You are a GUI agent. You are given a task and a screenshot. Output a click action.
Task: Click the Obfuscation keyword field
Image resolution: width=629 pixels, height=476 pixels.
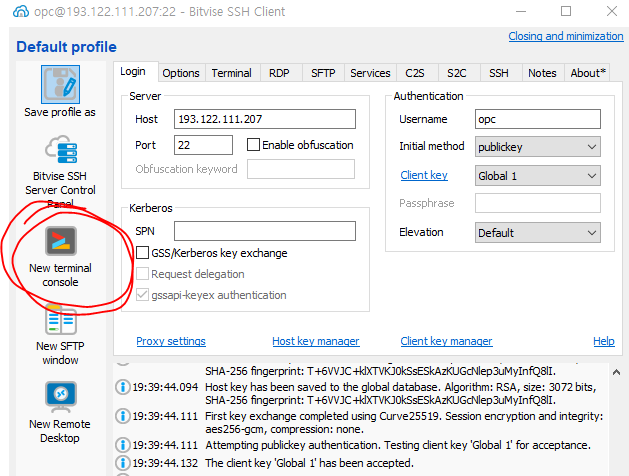pos(301,169)
